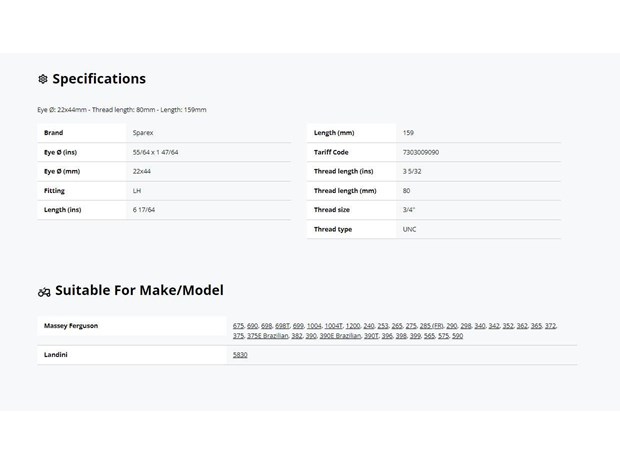Click the 565 model link
620x465 pixels.
[x=429, y=336]
